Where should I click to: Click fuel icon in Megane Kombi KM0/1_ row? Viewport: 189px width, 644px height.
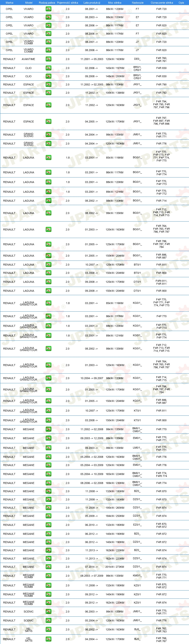point(48,576)
